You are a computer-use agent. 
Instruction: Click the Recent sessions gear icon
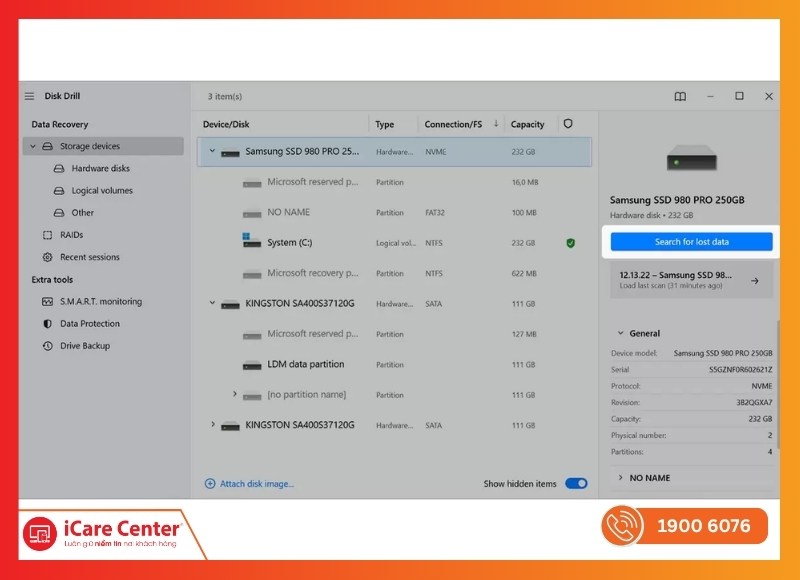[x=47, y=257]
